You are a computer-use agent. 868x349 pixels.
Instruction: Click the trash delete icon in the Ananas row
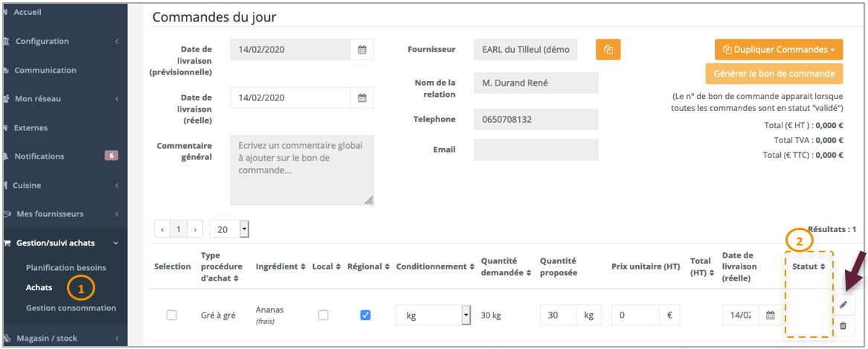(x=843, y=325)
